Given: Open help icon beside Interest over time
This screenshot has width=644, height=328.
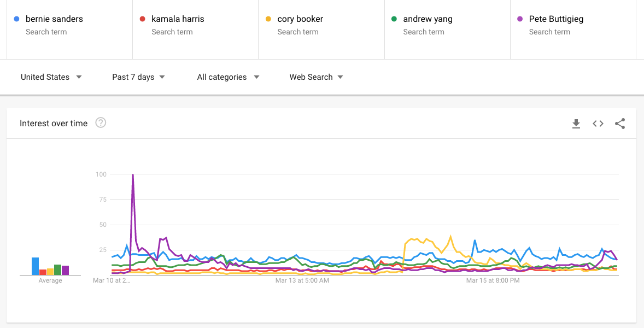Looking at the screenshot, I should coord(101,122).
